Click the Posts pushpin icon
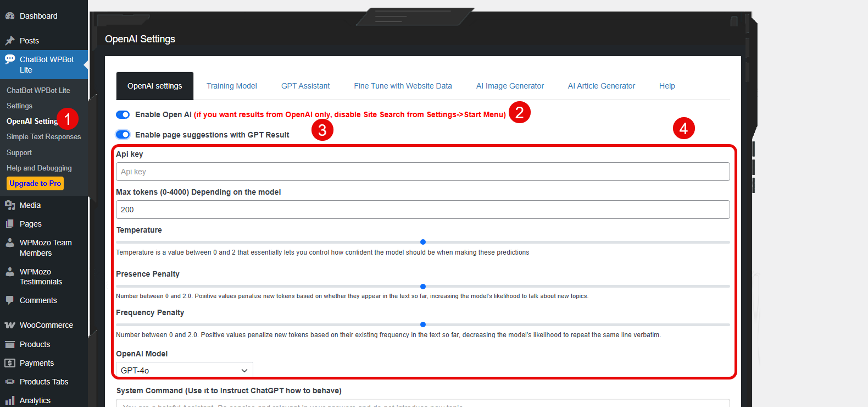This screenshot has width=868, height=407. pyautogui.click(x=10, y=41)
